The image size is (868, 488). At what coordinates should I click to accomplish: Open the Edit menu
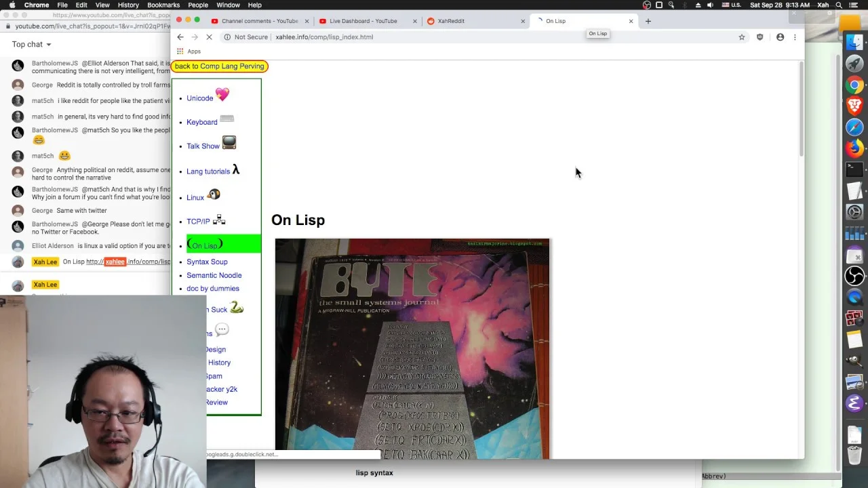[81, 5]
